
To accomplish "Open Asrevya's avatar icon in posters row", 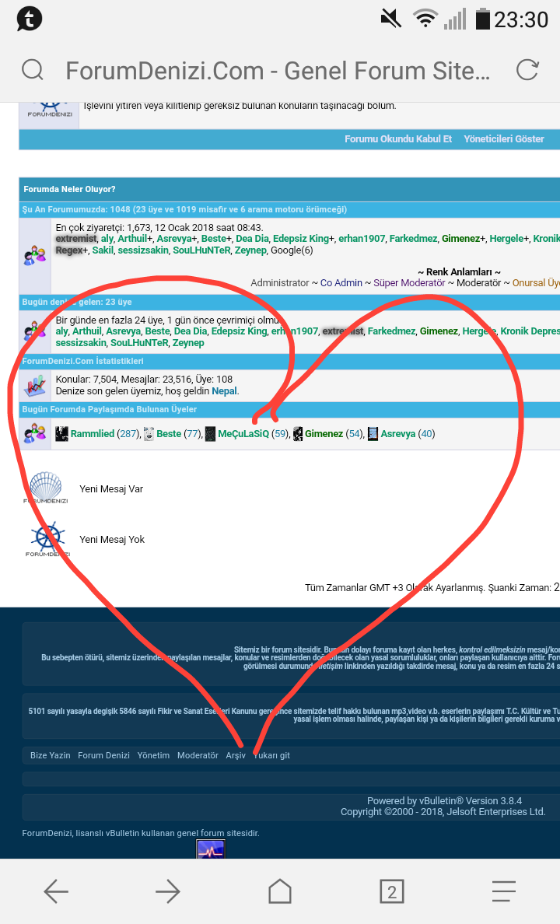I will 373,434.
